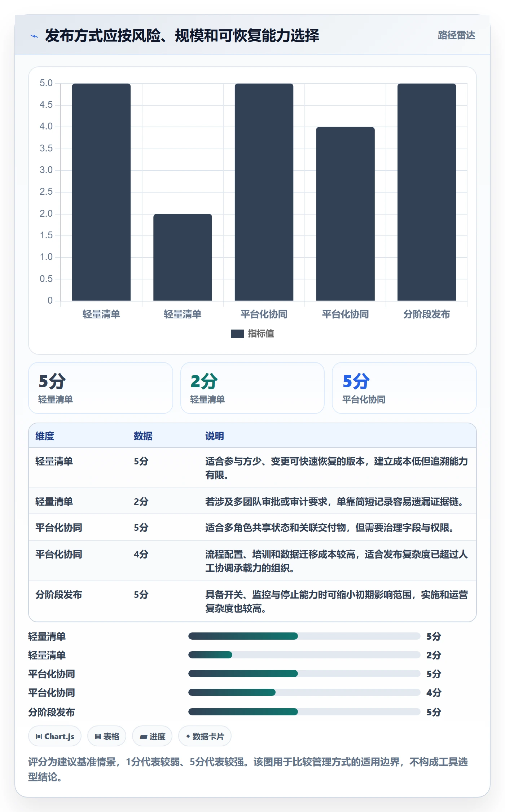The height and width of the screenshot is (812, 505).
Task: Select the 平台化协同 chart bar reaching 5.0
Action: [264, 192]
